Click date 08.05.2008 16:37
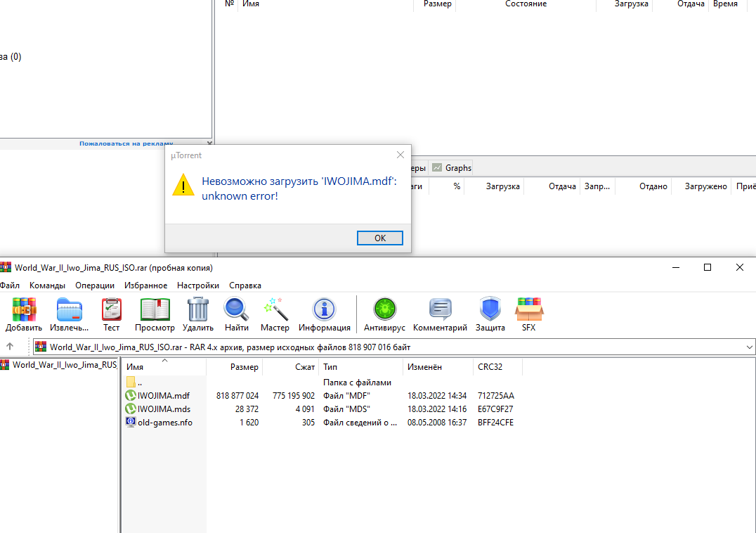 (x=437, y=423)
